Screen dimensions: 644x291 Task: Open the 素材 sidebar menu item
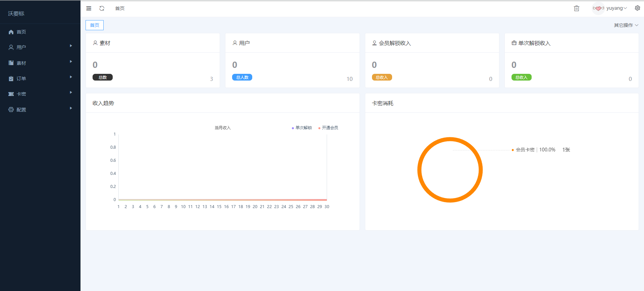(x=40, y=63)
